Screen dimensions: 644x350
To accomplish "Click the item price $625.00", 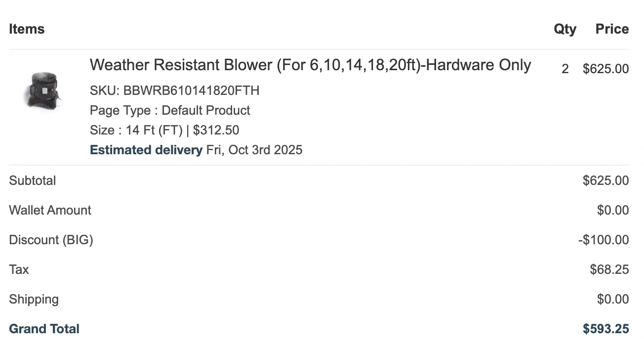I will pyautogui.click(x=605, y=69).
